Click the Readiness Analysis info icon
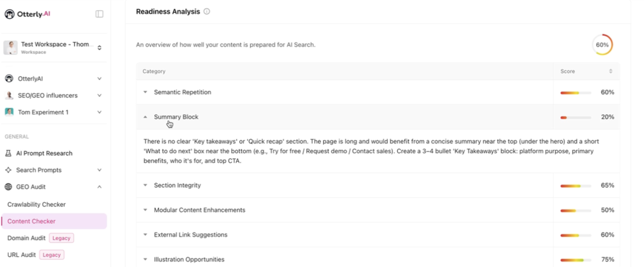Image resolution: width=644 pixels, height=267 pixels. [x=207, y=12]
